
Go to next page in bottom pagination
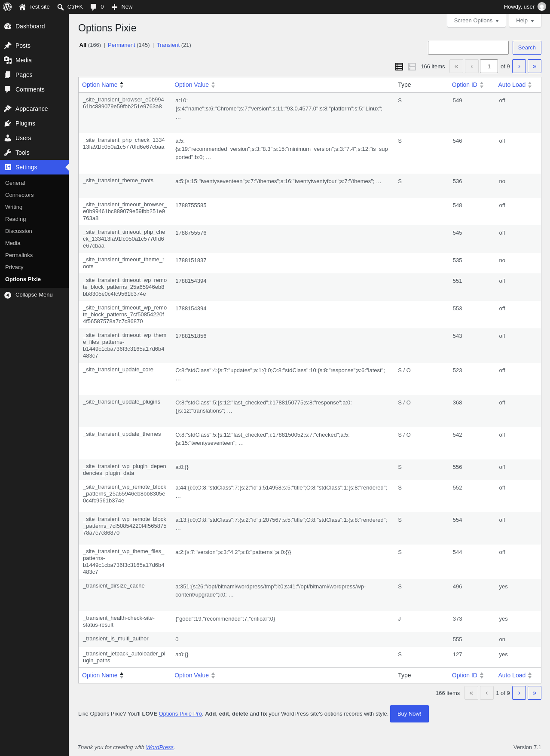(x=519, y=693)
